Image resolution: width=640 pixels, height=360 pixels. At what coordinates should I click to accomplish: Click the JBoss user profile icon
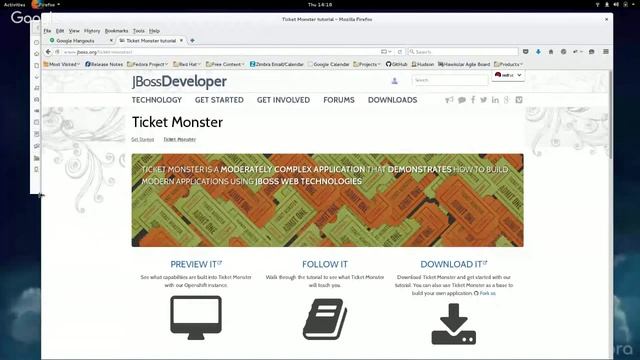[x=394, y=80]
